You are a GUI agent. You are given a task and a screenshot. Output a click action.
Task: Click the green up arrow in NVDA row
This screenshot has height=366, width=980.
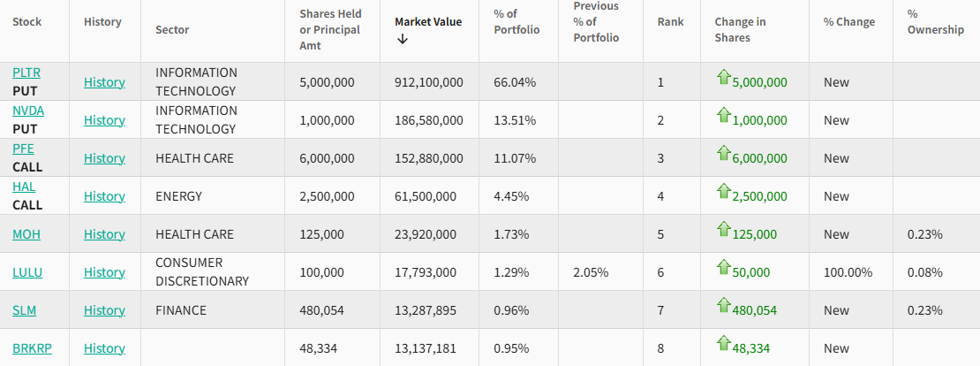click(x=723, y=116)
